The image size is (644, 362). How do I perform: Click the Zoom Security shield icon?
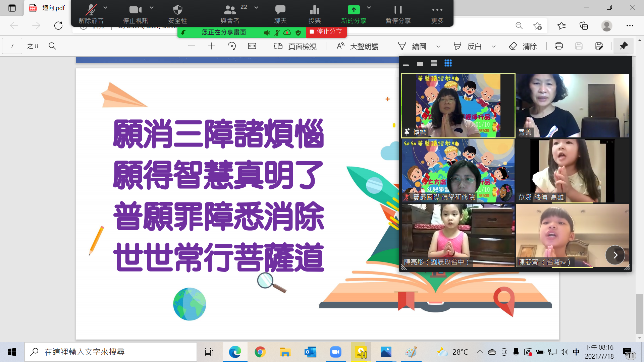pyautogui.click(x=177, y=10)
